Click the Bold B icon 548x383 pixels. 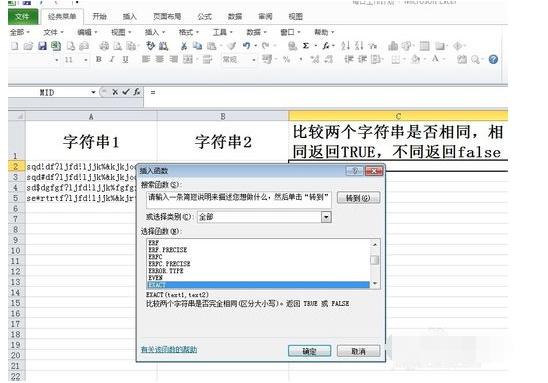99,59
